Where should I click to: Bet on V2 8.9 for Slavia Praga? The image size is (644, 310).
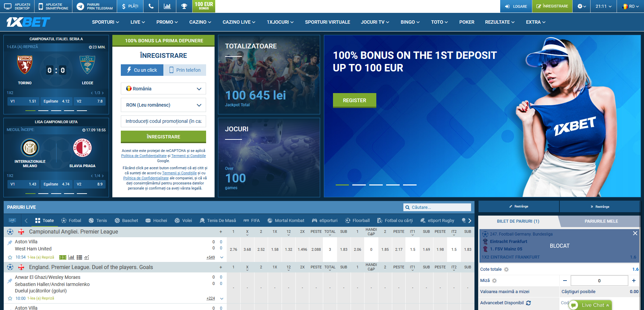89,184
